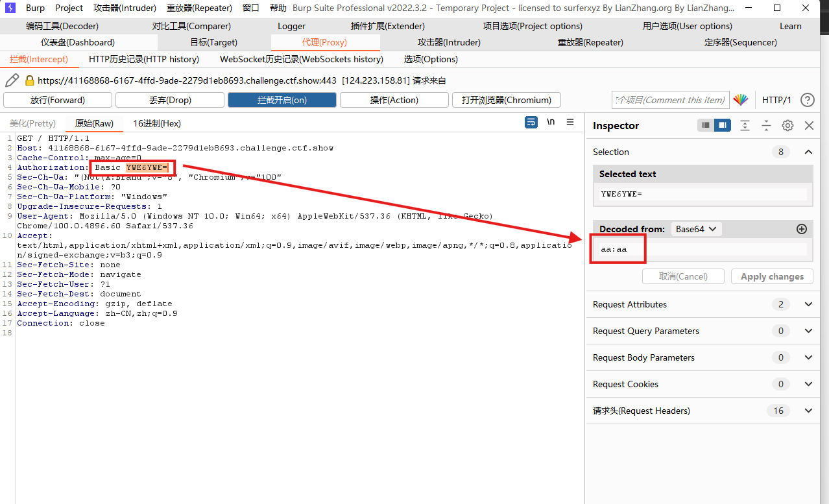Add another decoding with plus icon
The height and width of the screenshot is (504, 829).
[x=802, y=229]
